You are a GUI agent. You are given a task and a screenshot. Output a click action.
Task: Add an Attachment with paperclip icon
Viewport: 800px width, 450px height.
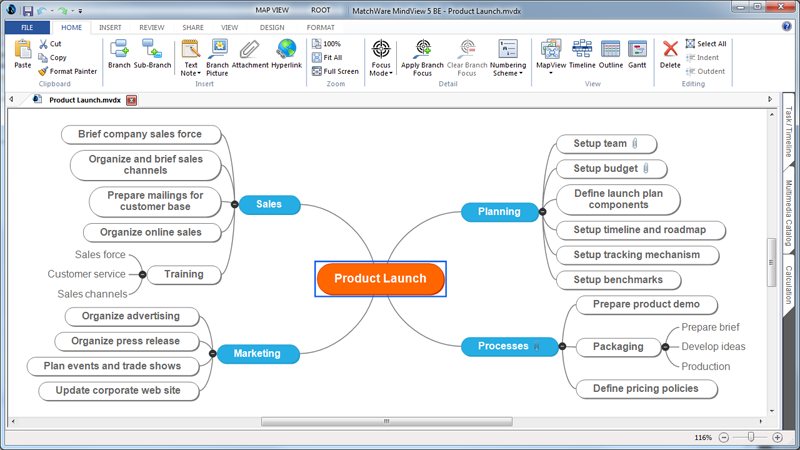(249, 54)
